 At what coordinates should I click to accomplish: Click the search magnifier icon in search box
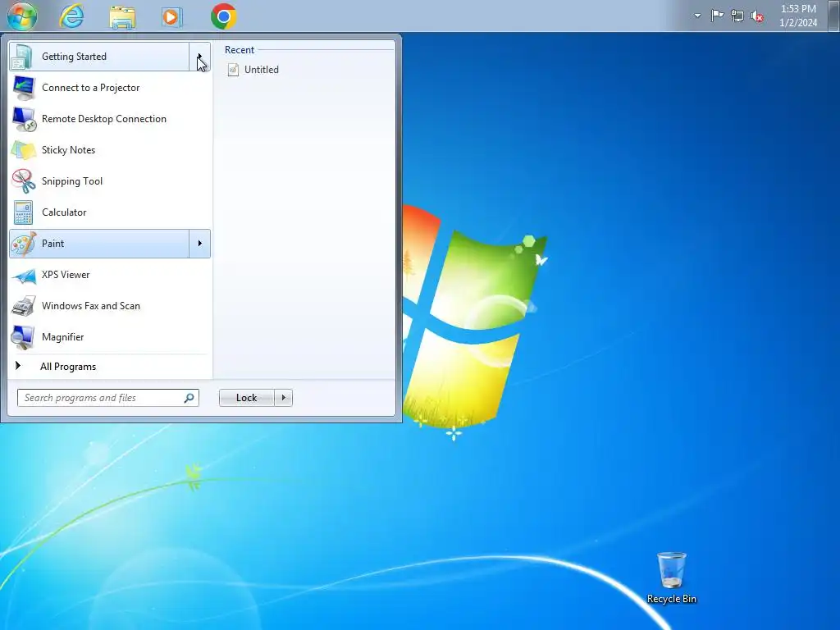click(x=189, y=398)
